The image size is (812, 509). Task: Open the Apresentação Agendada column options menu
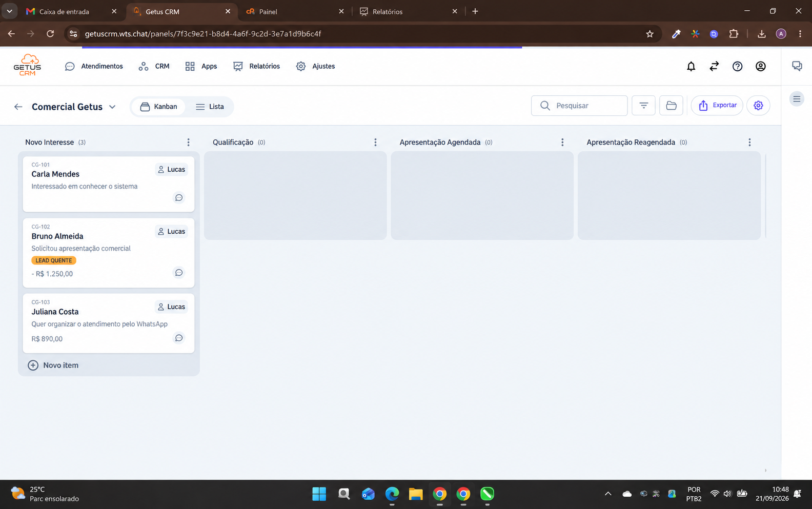coord(562,142)
